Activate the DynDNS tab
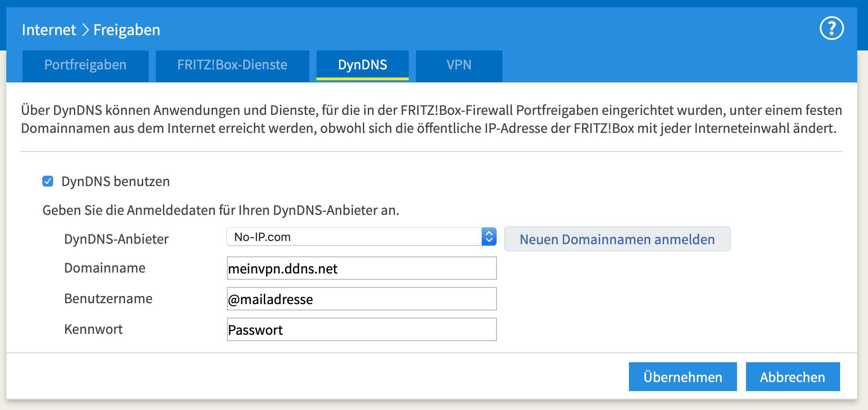This screenshot has width=868, height=410. [362, 65]
